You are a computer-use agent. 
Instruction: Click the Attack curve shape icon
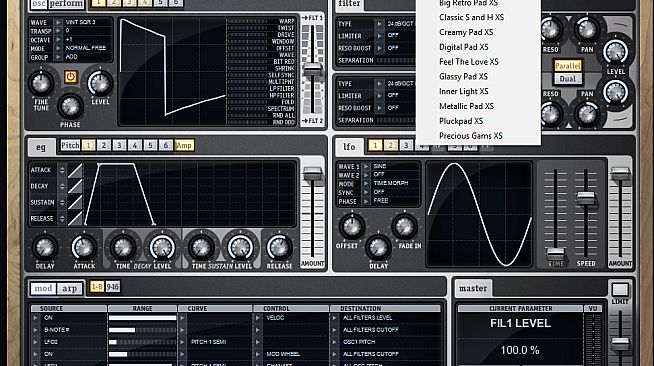[x=75, y=170]
